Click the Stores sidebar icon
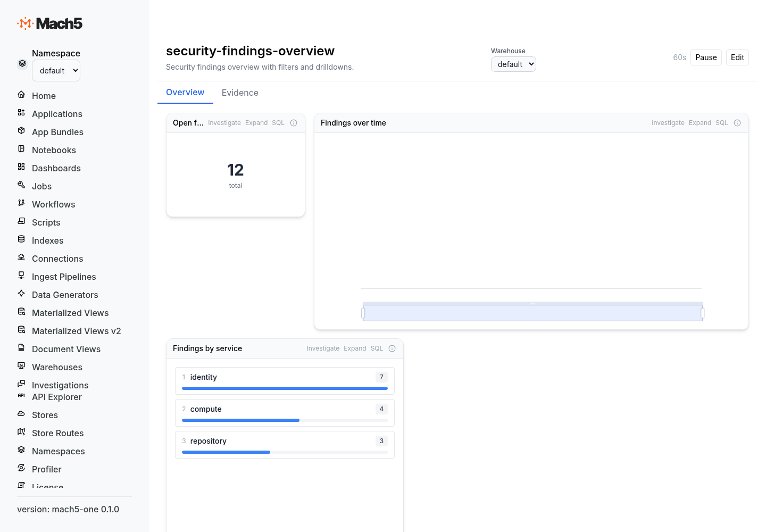 21,414
